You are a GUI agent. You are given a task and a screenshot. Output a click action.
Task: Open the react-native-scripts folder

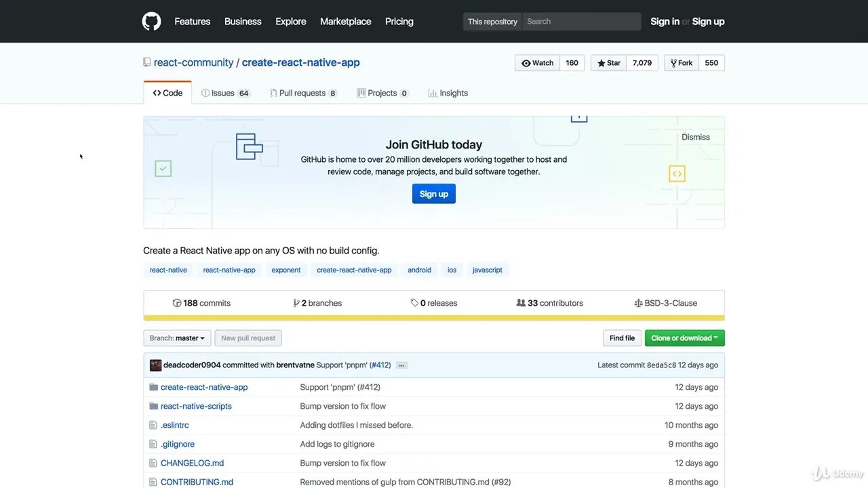196,406
